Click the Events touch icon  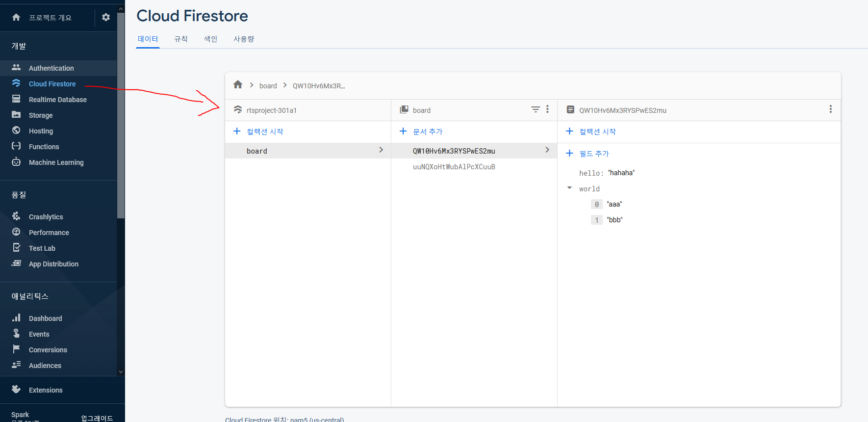pos(16,334)
